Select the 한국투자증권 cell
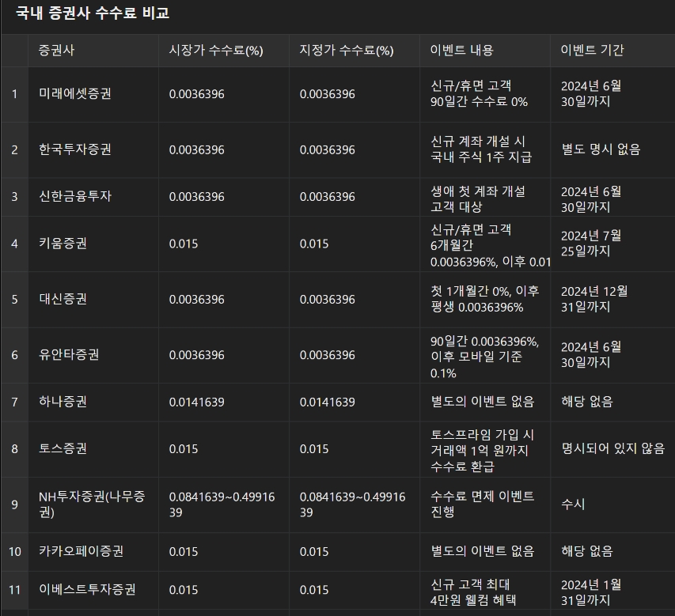The width and height of the screenshot is (675, 616). coord(93,149)
